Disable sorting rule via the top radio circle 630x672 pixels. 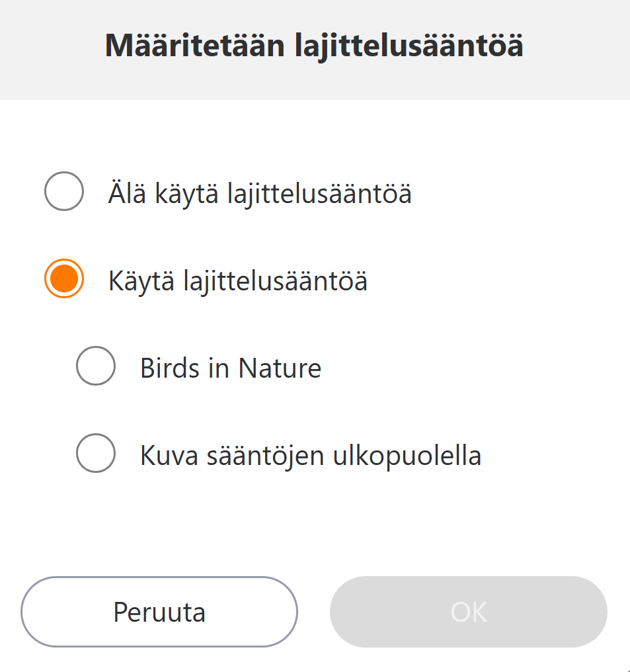(x=63, y=191)
